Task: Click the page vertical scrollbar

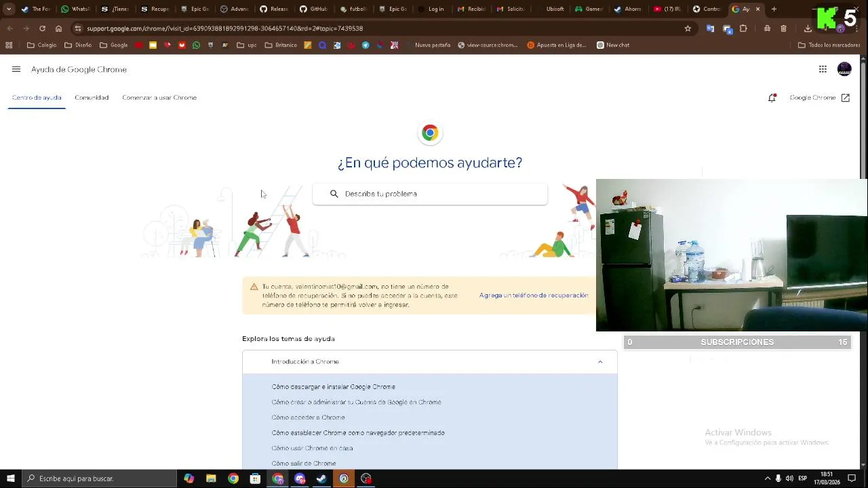Action: 863,261
